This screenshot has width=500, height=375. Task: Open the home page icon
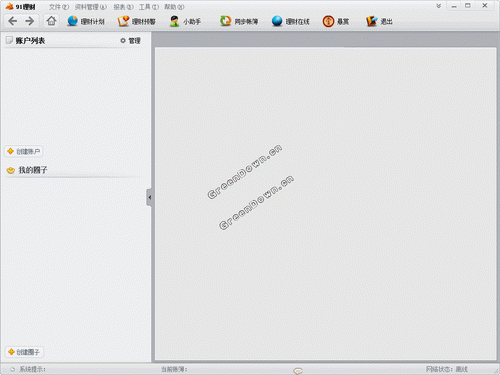pyautogui.click(x=51, y=21)
